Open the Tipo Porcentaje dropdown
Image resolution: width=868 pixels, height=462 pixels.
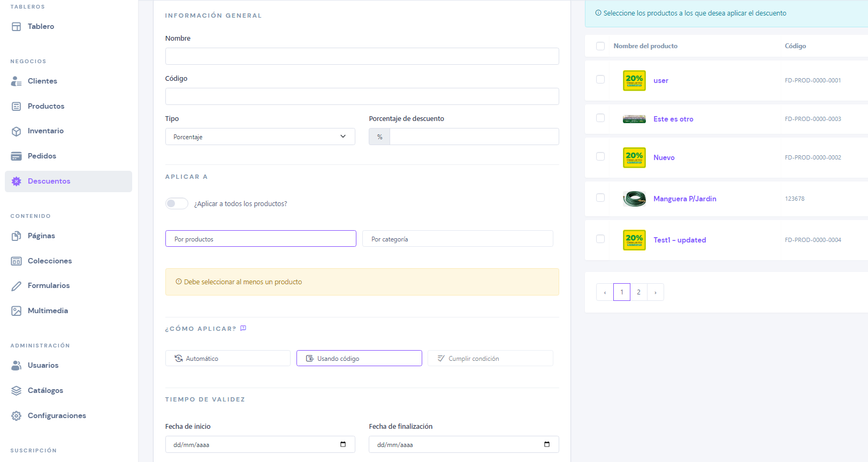tap(260, 137)
